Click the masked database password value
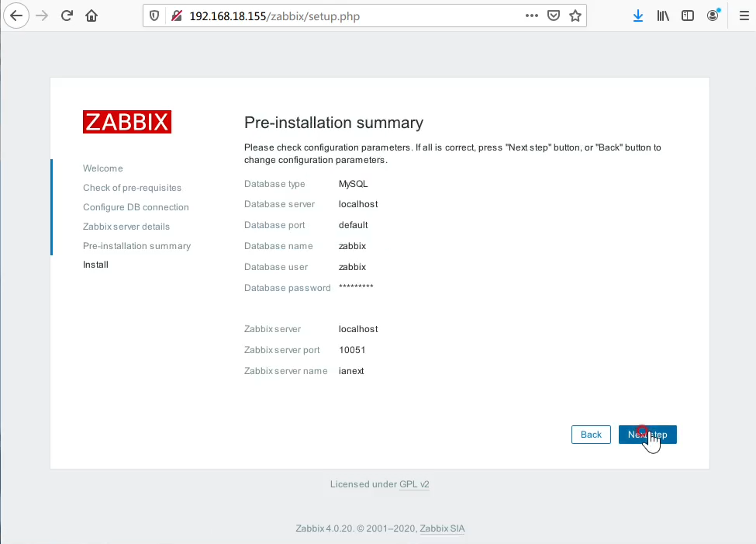 [356, 286]
